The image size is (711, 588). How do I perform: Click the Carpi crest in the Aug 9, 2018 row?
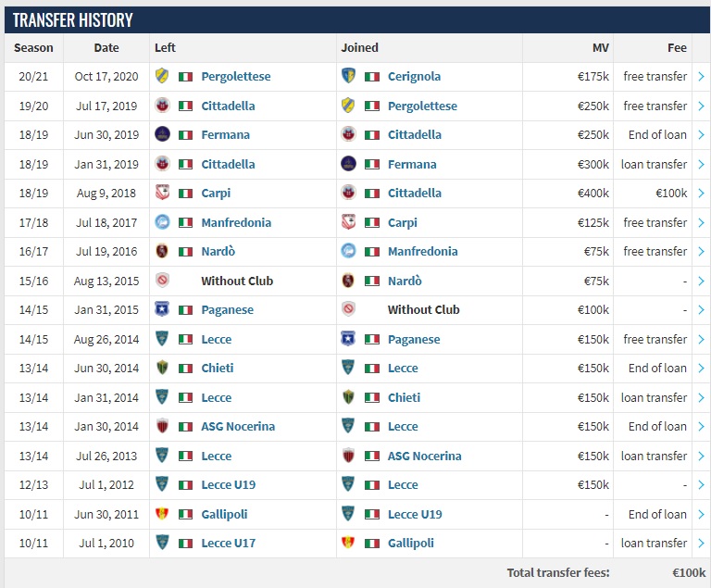click(x=162, y=193)
